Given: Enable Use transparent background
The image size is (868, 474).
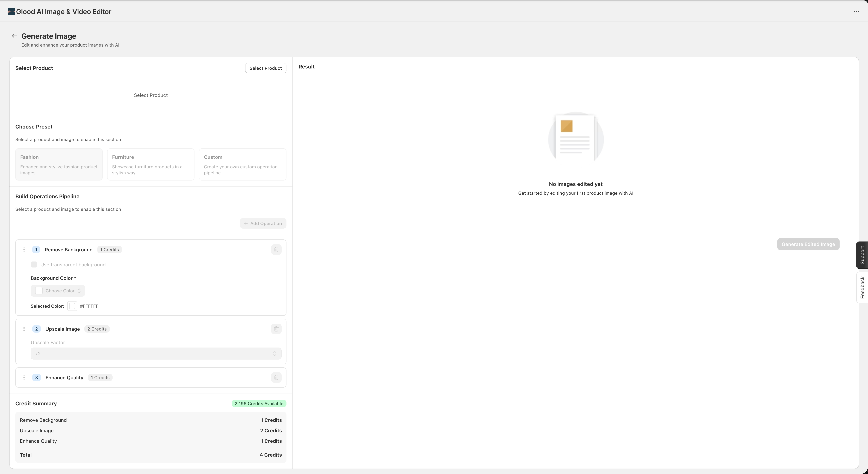Looking at the screenshot, I should pos(34,264).
